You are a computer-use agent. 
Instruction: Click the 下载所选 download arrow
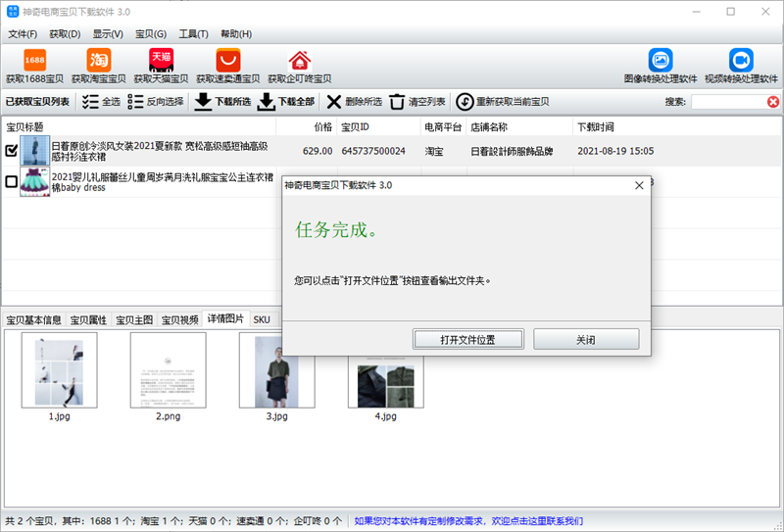click(203, 102)
